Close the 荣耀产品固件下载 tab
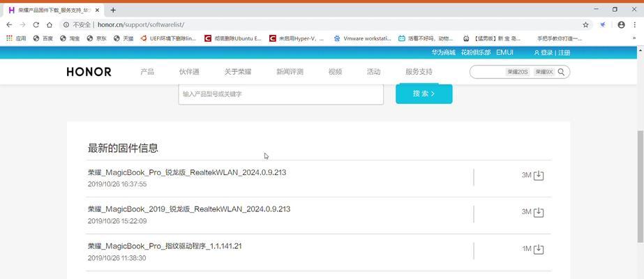The height and width of the screenshot is (279, 644). [99, 10]
